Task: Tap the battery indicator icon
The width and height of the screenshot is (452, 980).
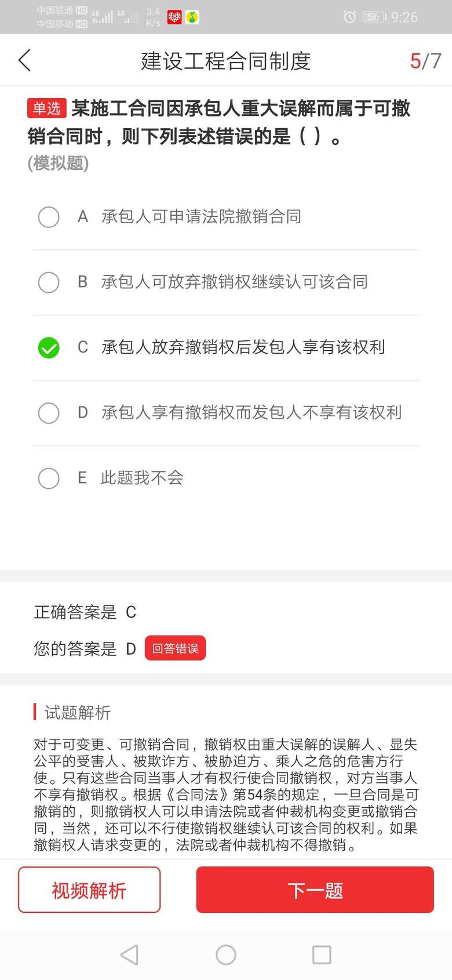Action: tap(374, 17)
